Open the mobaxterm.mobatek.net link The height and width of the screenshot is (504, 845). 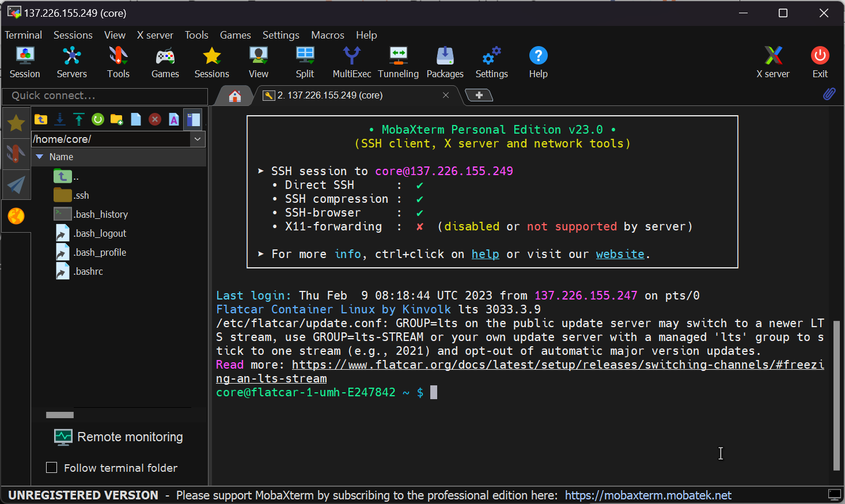point(647,495)
